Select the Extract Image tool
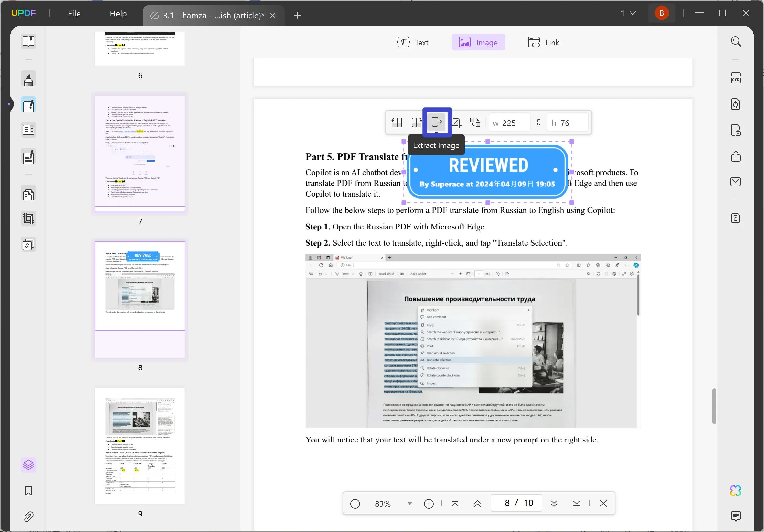 coord(437,122)
